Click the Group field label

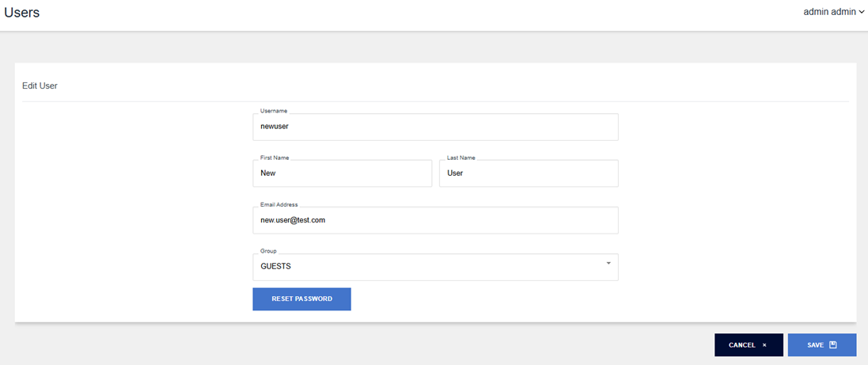[269, 251]
